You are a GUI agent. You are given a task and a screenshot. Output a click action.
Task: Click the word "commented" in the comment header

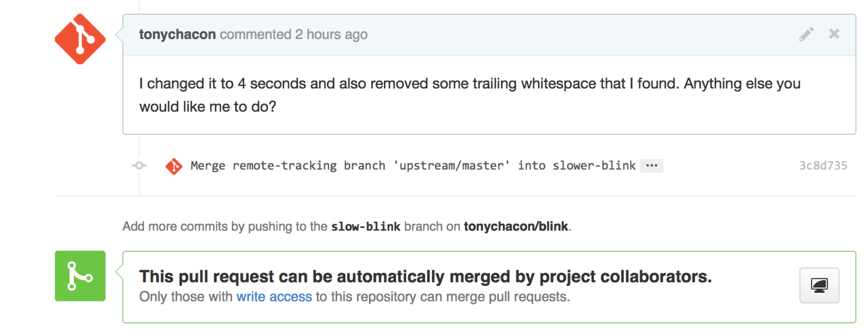tap(255, 34)
